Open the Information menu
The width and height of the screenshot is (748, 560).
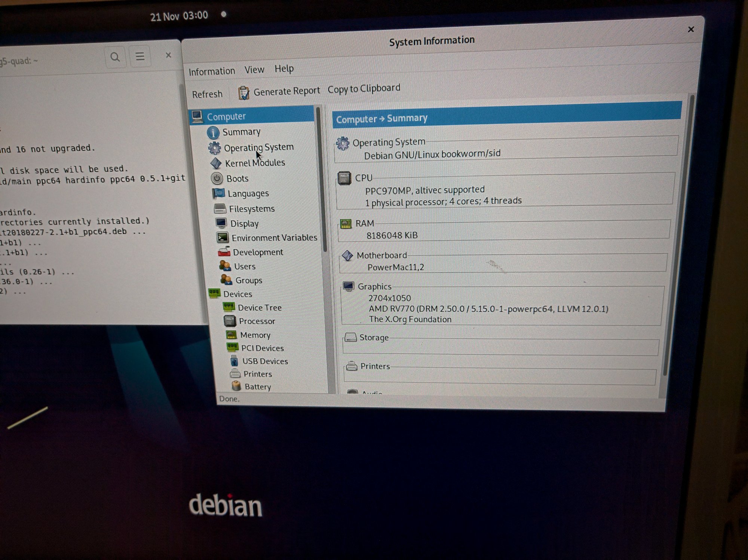[x=212, y=71]
